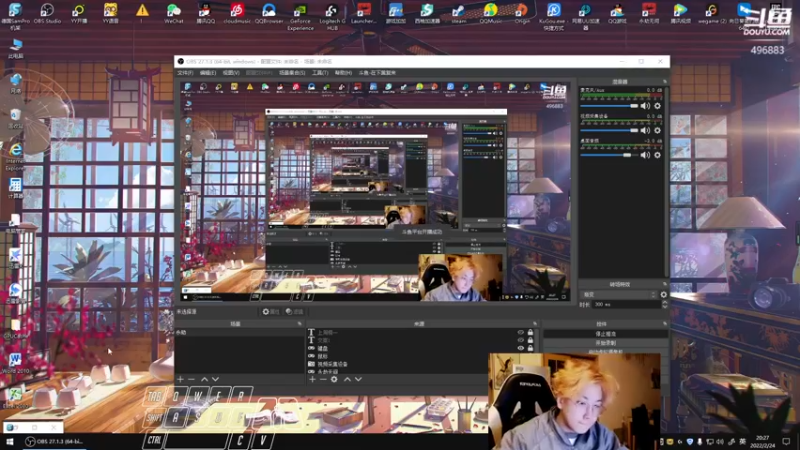Move the scene up with the arrow
800x450 pixels.
coord(204,379)
